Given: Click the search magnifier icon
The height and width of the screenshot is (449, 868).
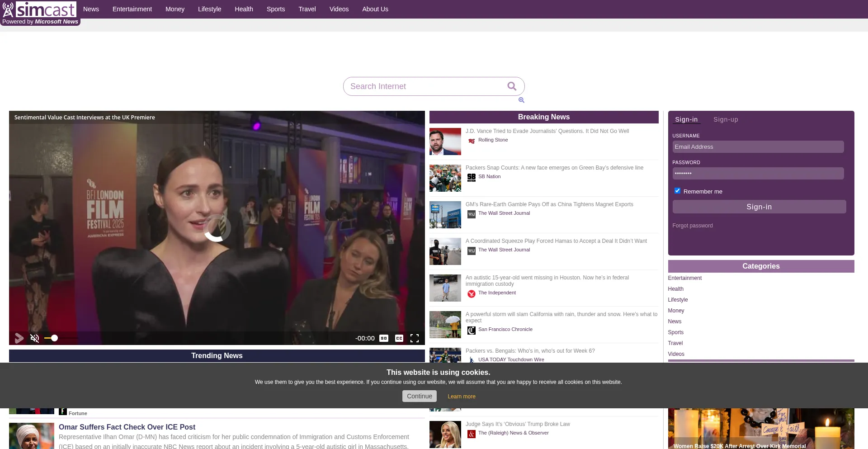Looking at the screenshot, I should [x=511, y=86].
